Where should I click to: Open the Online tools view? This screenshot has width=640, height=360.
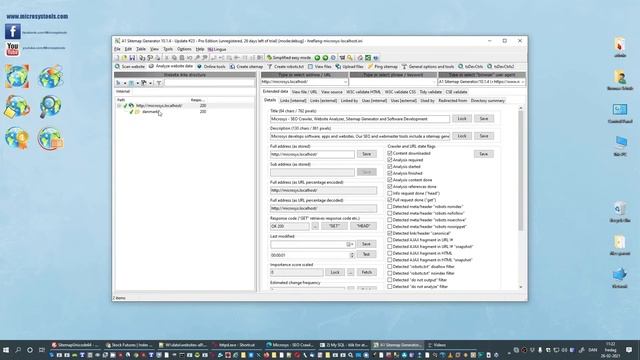(211, 66)
